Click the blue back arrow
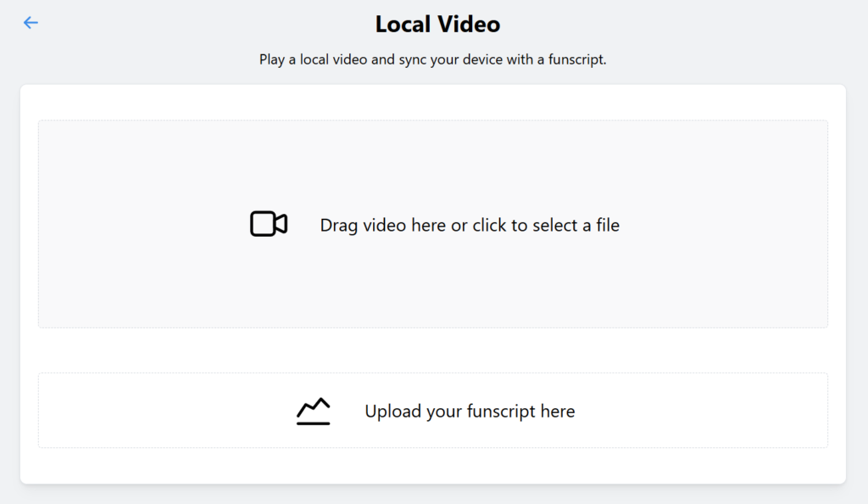This screenshot has height=504, width=868. (x=31, y=23)
